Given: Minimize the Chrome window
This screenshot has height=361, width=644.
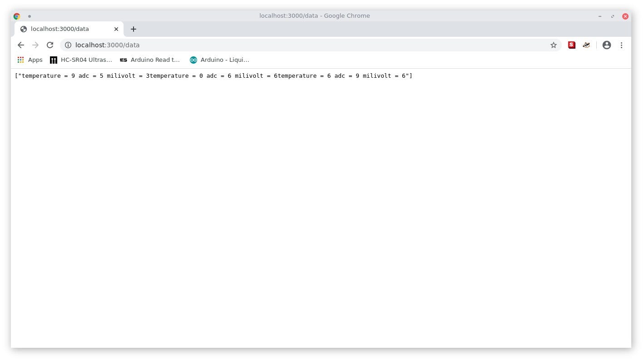Looking at the screenshot, I should pyautogui.click(x=599, y=16).
